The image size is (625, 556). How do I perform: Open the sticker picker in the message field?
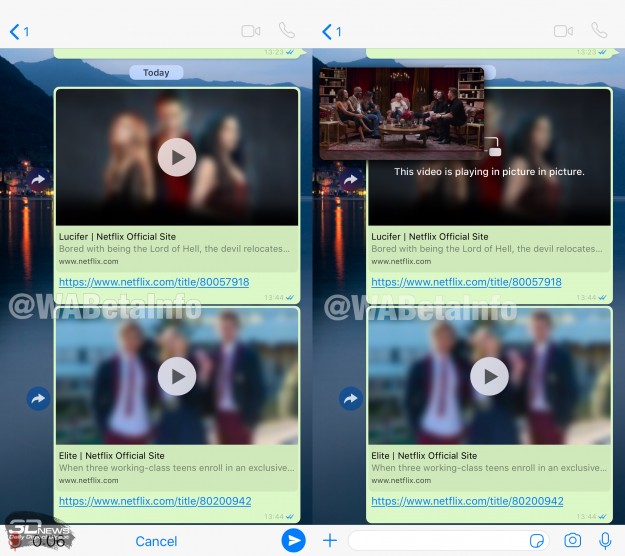[536, 541]
